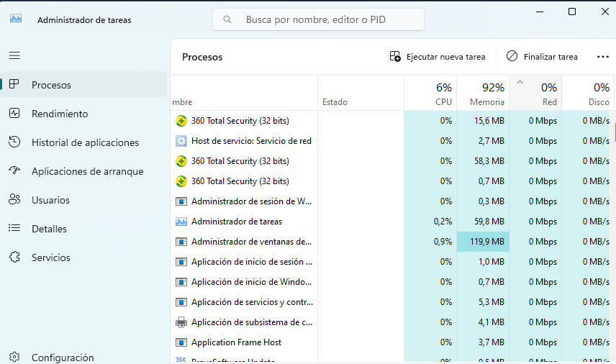The image size is (616, 364).
Task: Click the Administrador de sesión process icon
Action: coord(181,201)
